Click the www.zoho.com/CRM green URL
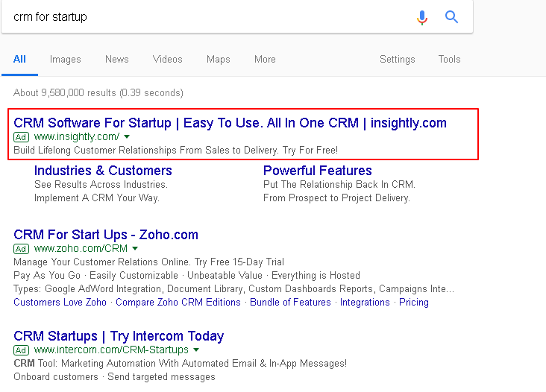Image resolution: width=546 pixels, height=392 pixels. click(81, 248)
